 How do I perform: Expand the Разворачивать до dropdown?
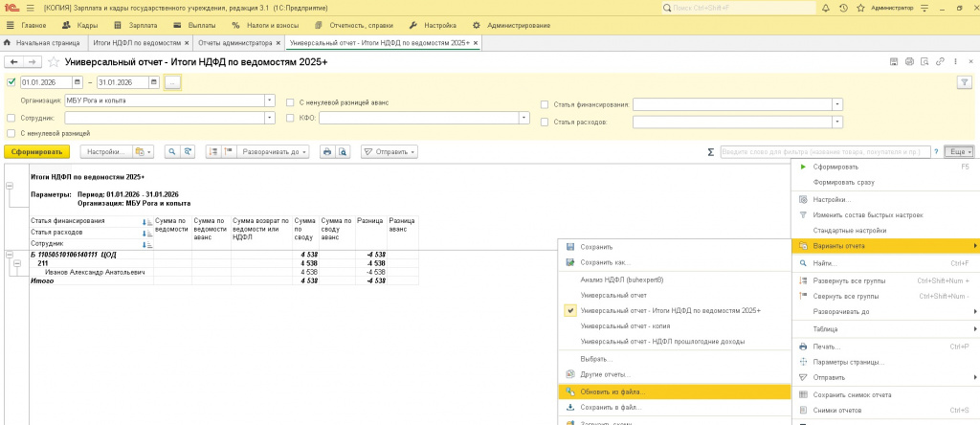(x=271, y=151)
